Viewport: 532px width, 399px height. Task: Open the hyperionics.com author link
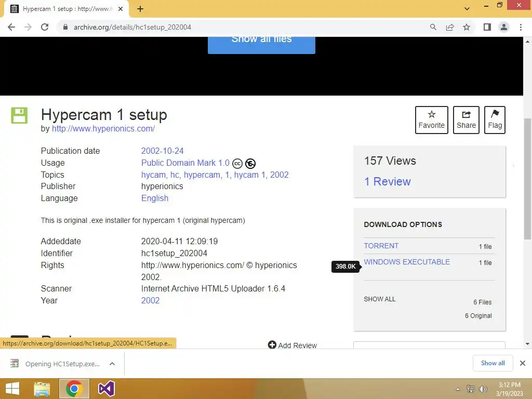[103, 129]
